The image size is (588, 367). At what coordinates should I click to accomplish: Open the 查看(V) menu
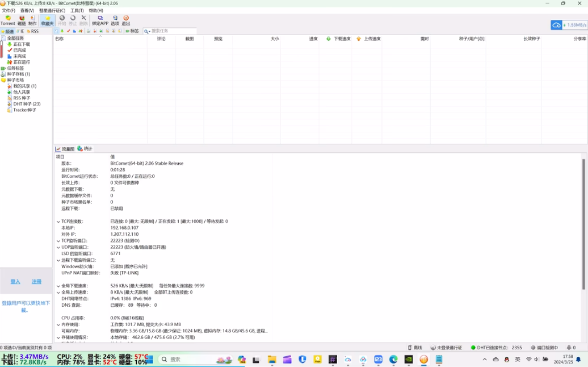click(x=27, y=10)
